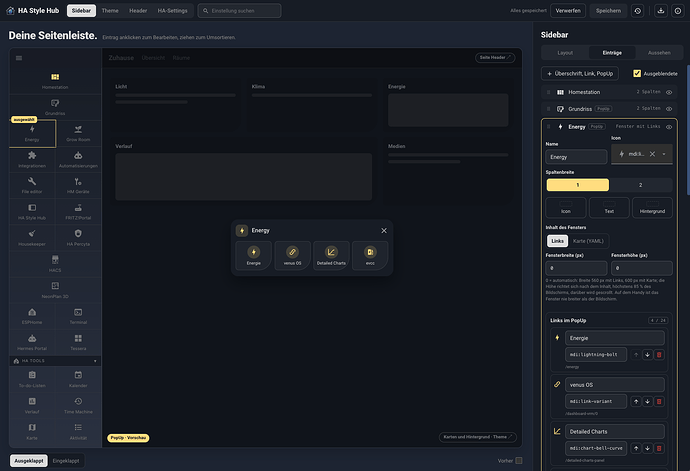
Task: Select Karte (YAML) as window content
Action: 588,241
